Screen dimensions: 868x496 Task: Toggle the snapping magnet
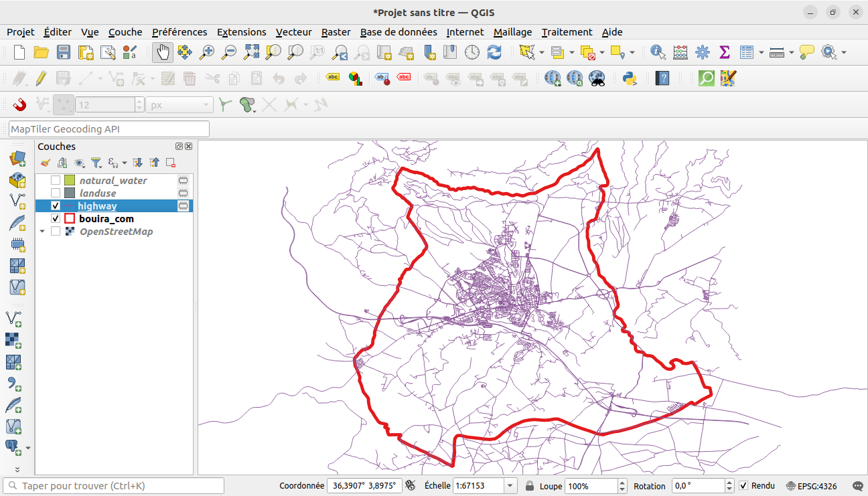[20, 104]
